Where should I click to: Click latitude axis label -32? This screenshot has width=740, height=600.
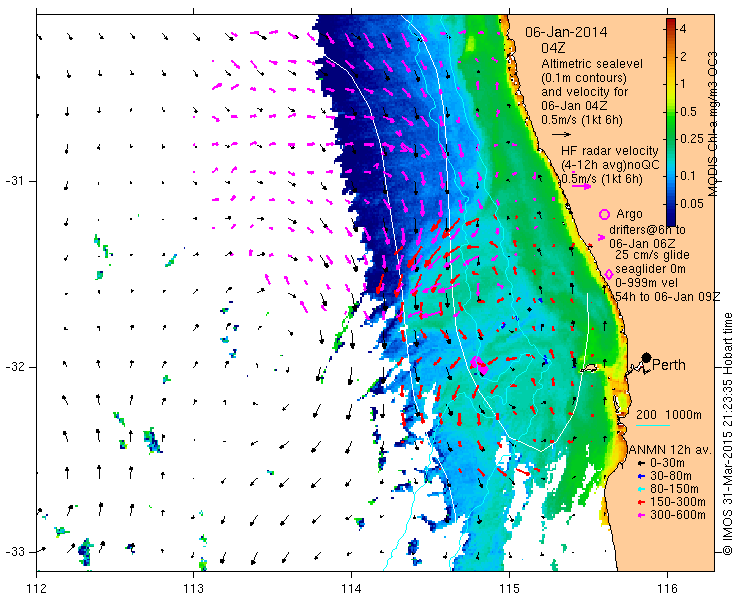tap(14, 367)
